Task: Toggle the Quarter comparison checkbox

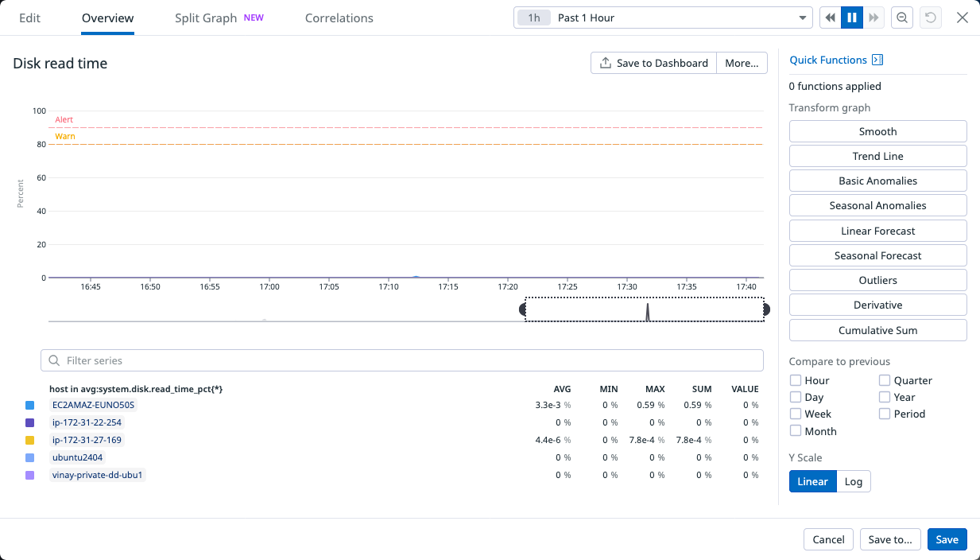Action: 885,380
